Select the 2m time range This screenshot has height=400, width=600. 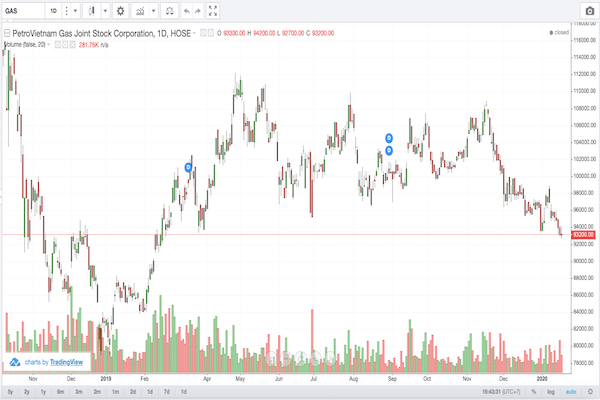coord(97,392)
